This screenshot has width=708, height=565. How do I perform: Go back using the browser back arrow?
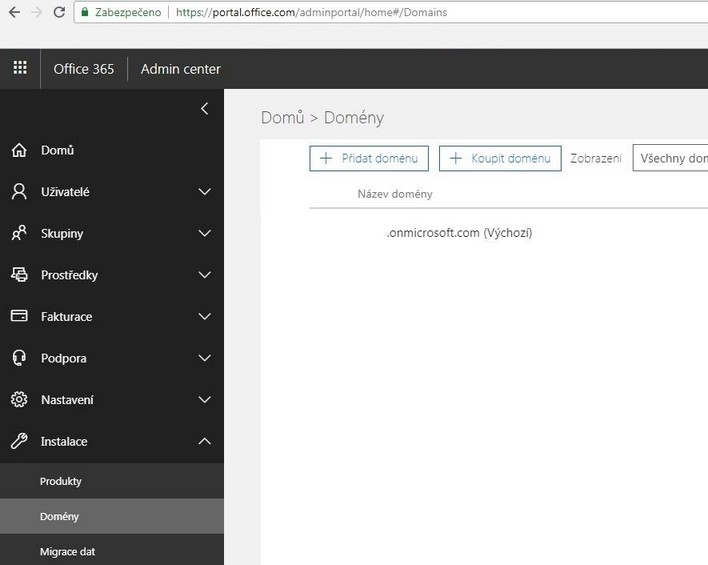[x=14, y=12]
